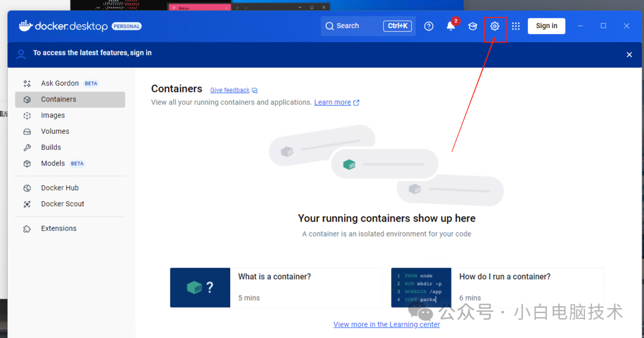Click 'Your running containers show up here' heading

pyautogui.click(x=386, y=219)
